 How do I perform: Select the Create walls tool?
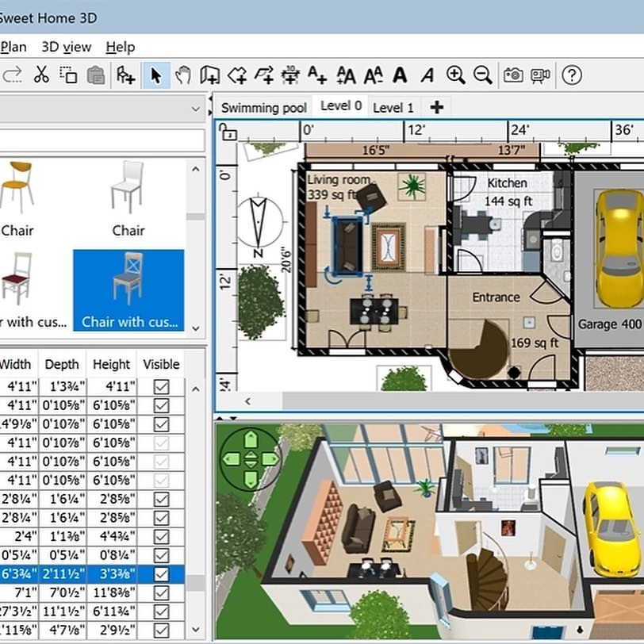[x=210, y=75]
